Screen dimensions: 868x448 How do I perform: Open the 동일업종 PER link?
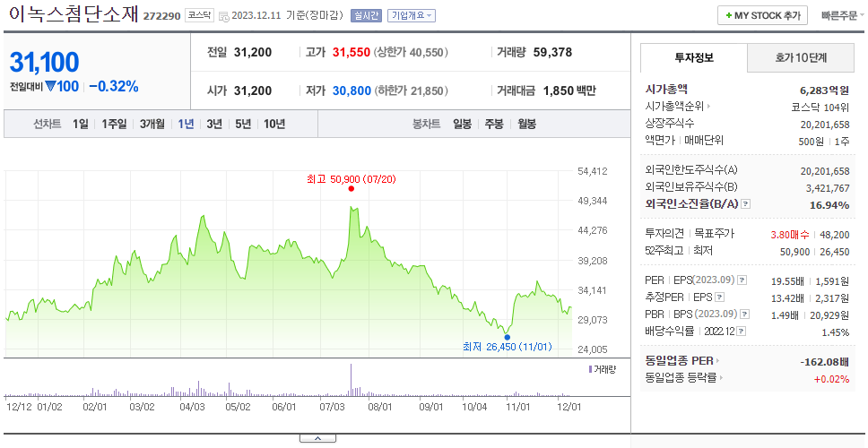(682, 360)
